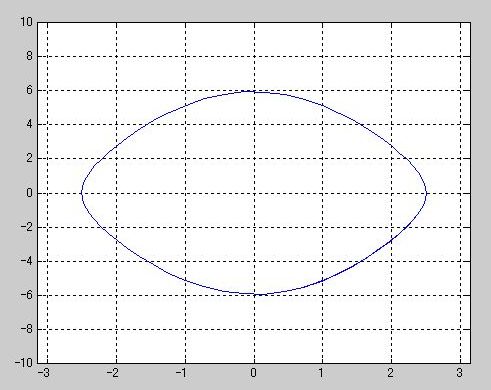Viewport: 491px width, 390px height.
Task: Select grid intersection at x=-2, y=-8
Action: (x=116, y=329)
